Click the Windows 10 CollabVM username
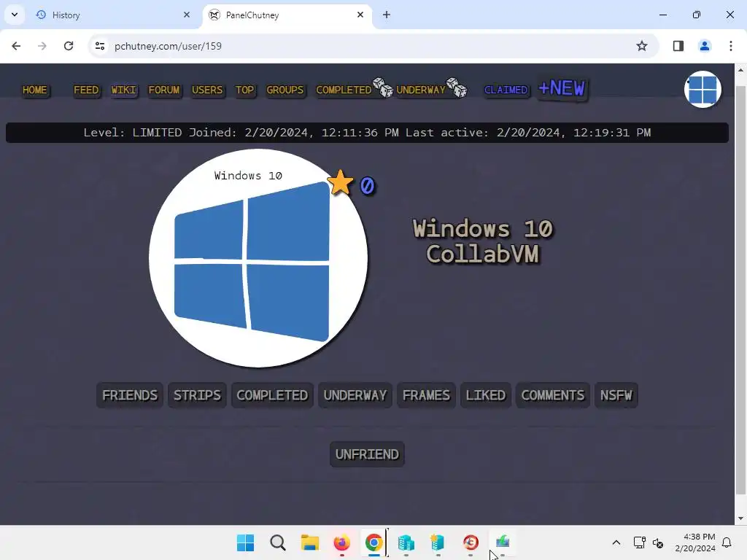 click(x=482, y=241)
